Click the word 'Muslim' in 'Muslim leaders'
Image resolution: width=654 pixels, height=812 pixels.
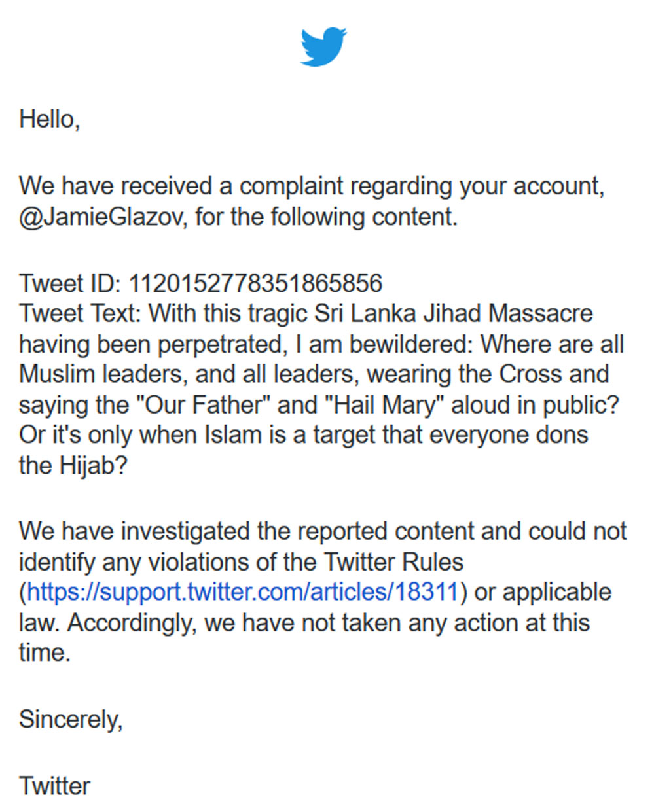(56, 374)
